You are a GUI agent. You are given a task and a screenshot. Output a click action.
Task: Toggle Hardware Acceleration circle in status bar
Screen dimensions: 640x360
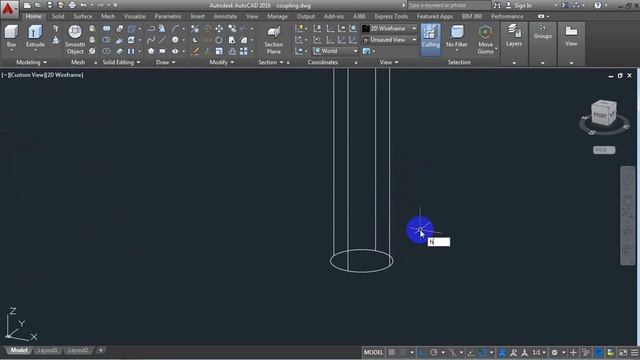598,352
